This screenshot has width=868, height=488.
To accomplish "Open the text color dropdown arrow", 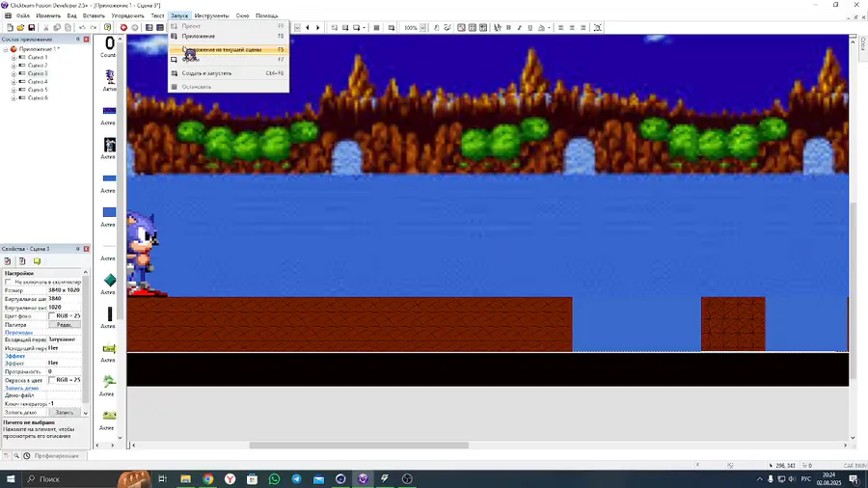I will (x=549, y=28).
